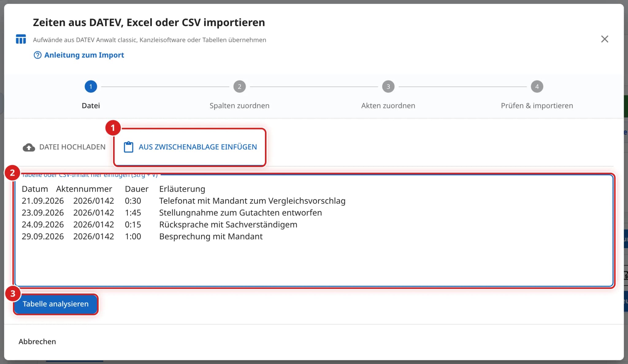
Task: Click step 1 circle Datei
Action: [91, 86]
